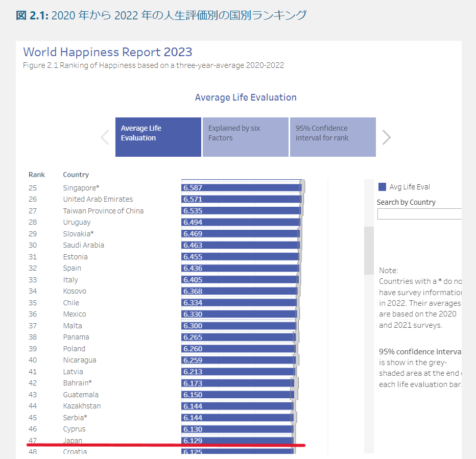Click the Search by Country input field
The image size is (476, 459).
coord(419,214)
